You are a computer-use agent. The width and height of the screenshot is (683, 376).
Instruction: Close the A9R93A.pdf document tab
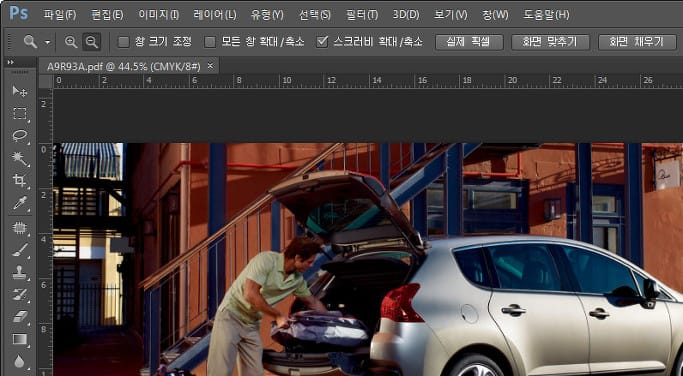tap(210, 66)
